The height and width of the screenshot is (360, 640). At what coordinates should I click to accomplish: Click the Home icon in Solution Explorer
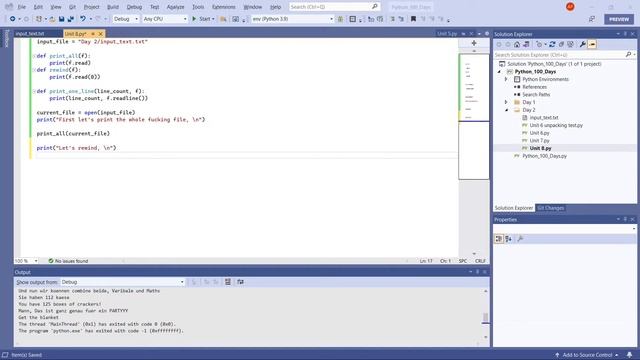[x=517, y=44]
